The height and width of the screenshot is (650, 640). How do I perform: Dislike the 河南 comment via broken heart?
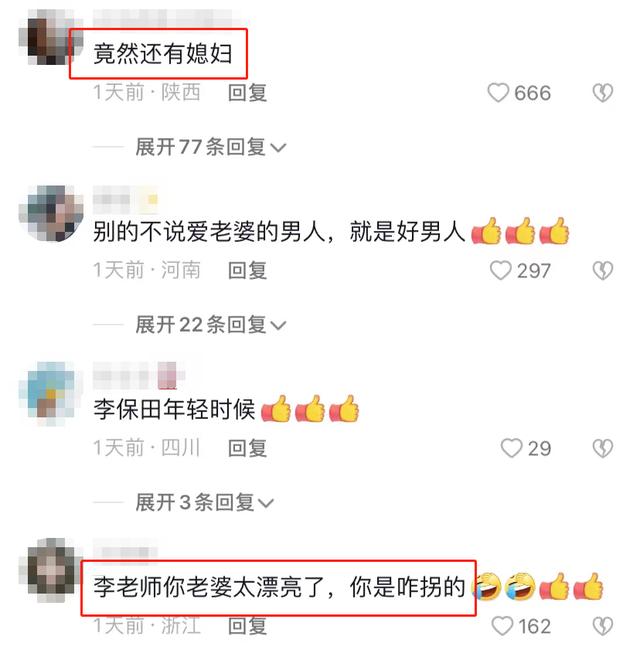pyautogui.click(x=603, y=271)
